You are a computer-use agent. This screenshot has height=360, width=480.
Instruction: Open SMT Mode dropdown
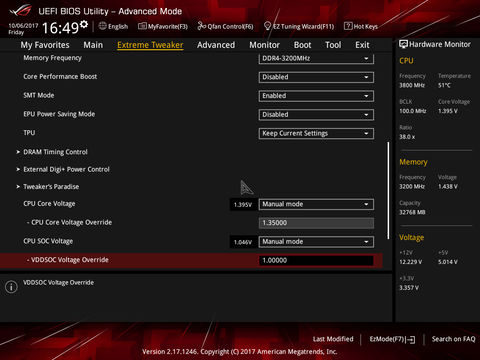[x=316, y=96]
